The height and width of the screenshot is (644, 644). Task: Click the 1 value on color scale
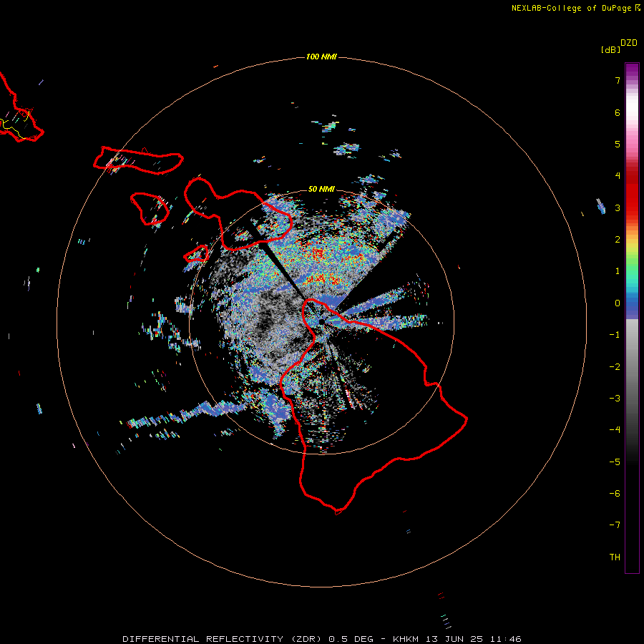(x=618, y=271)
